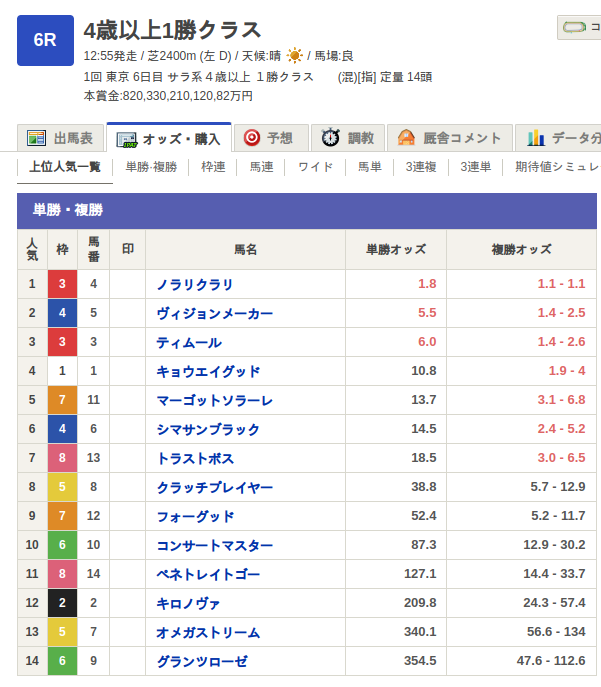Switch to 枠連 odds sub-tab
The width and height of the screenshot is (601, 687).
[x=213, y=167]
